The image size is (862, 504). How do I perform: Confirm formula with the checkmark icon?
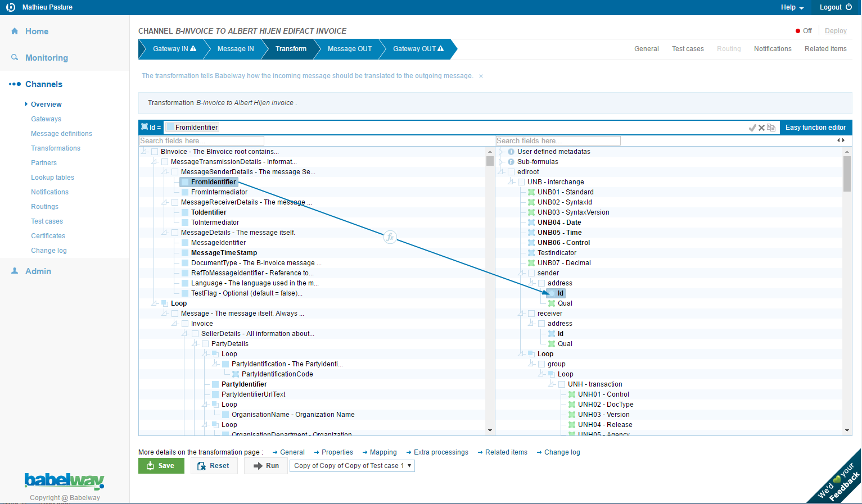point(752,128)
